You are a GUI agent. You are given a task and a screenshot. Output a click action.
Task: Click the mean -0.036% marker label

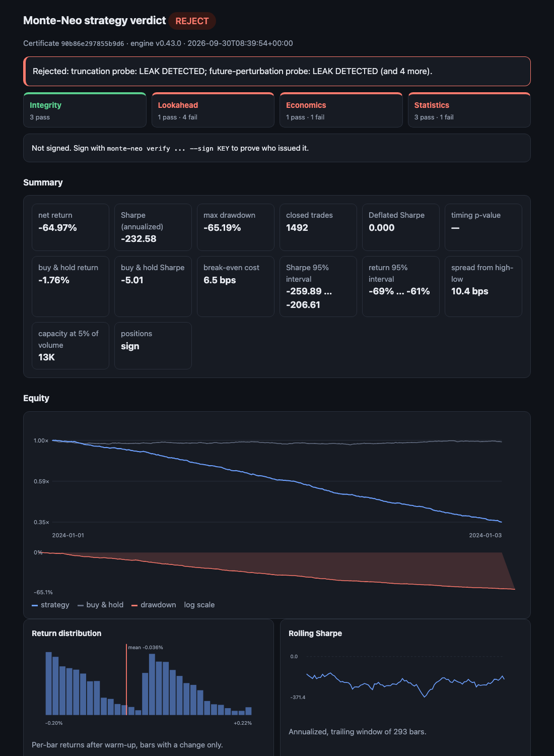(x=146, y=648)
